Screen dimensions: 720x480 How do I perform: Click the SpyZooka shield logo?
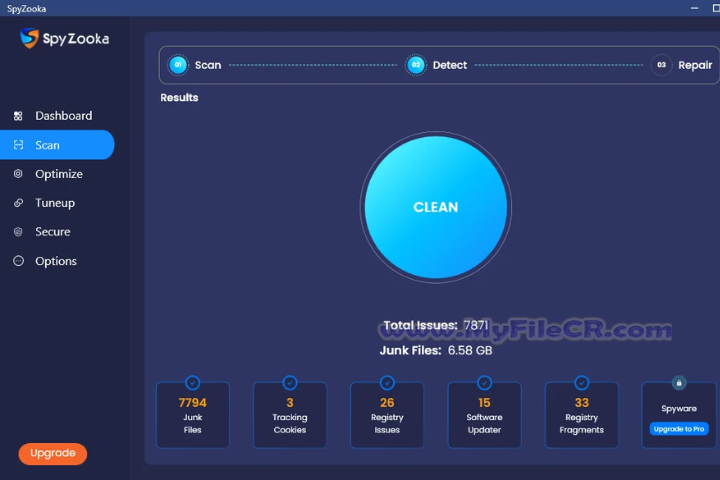[x=29, y=38]
